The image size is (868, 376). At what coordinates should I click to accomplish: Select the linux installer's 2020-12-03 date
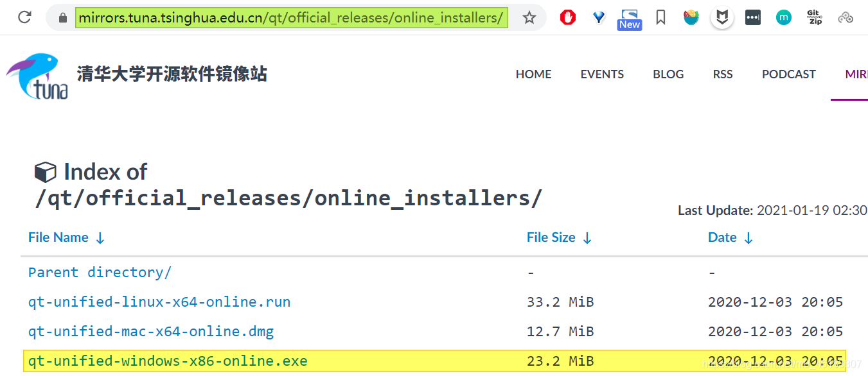coord(775,302)
